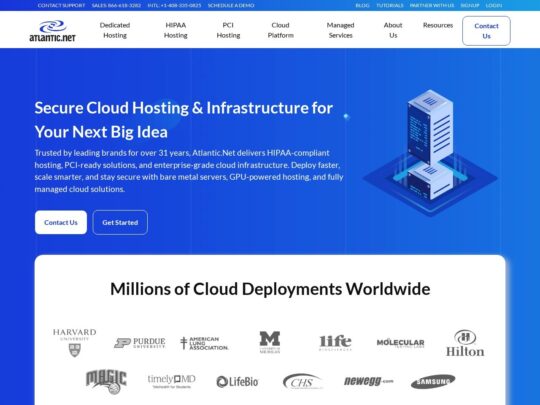540x405 pixels.
Task: Click the Harvard University logo
Action: [x=74, y=342]
